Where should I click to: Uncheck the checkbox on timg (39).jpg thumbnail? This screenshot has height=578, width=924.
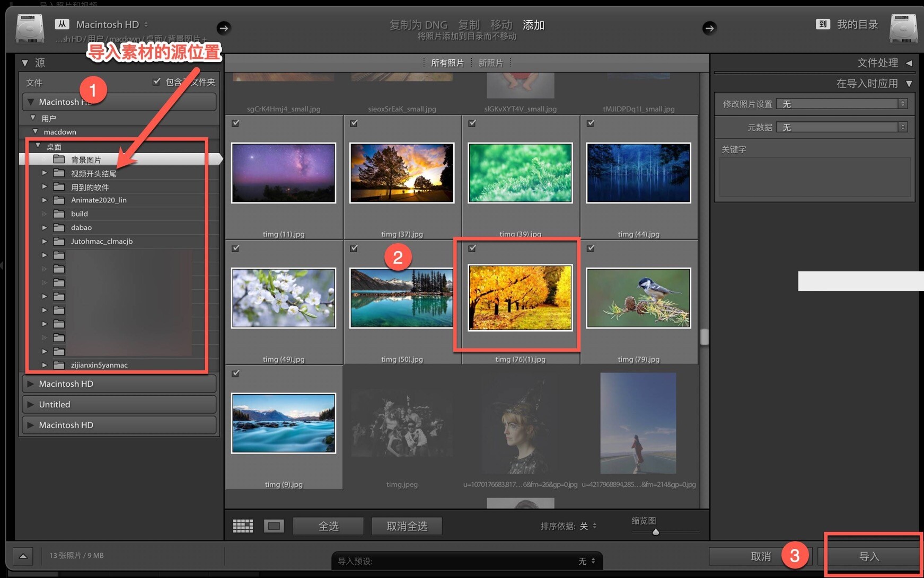(472, 123)
